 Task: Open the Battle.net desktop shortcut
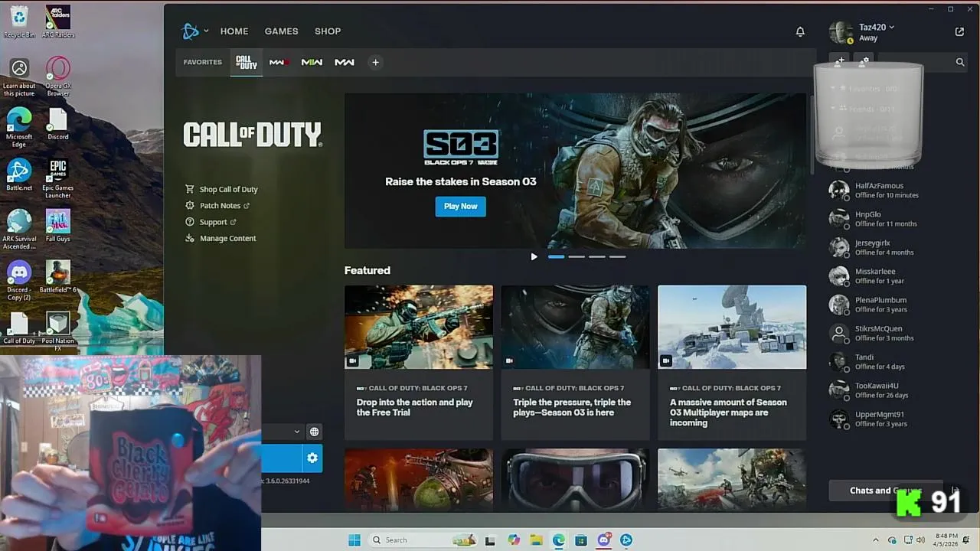[19, 174]
